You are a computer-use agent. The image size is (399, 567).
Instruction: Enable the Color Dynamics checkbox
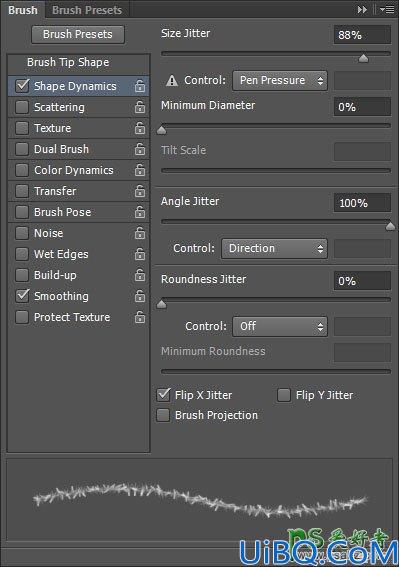22,170
